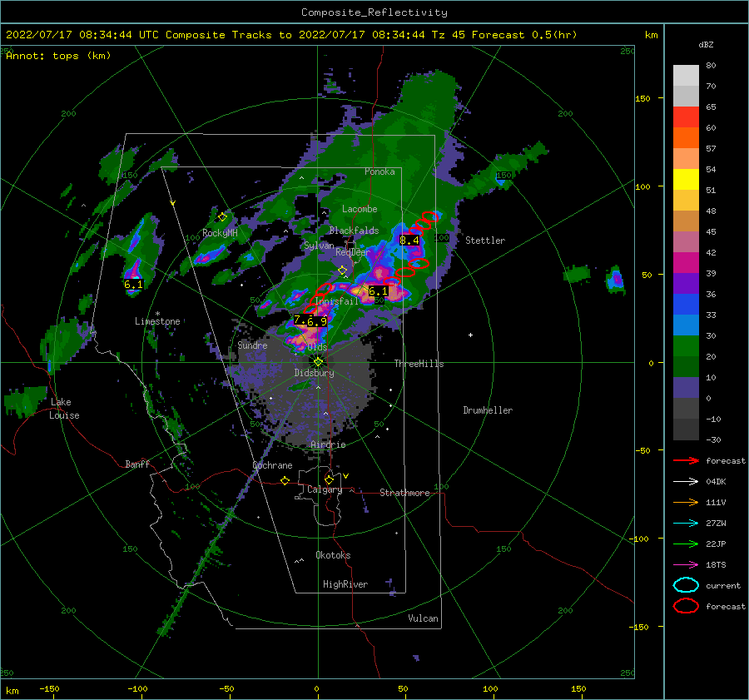
Task: Click the orange 111V arrow legend icon
Action: click(x=687, y=502)
